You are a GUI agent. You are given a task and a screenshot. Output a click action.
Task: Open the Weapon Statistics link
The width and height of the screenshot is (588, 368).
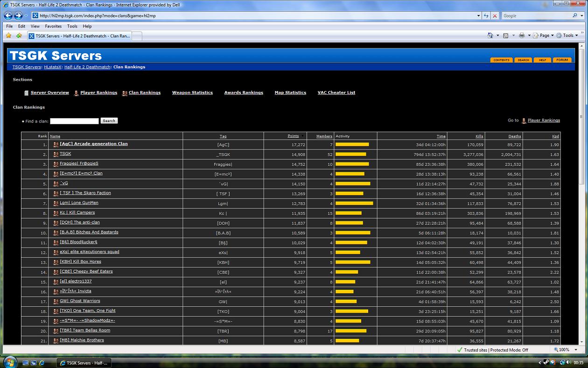tap(192, 92)
